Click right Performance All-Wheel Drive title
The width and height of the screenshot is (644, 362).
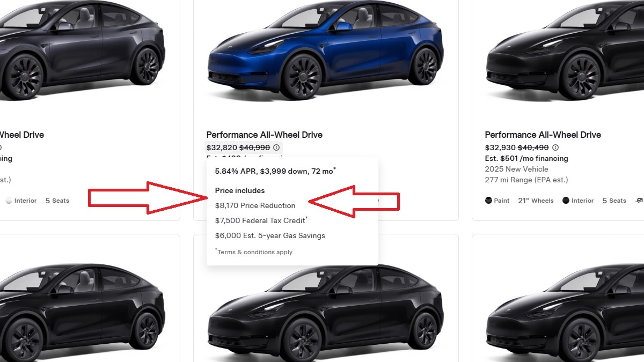pos(543,135)
